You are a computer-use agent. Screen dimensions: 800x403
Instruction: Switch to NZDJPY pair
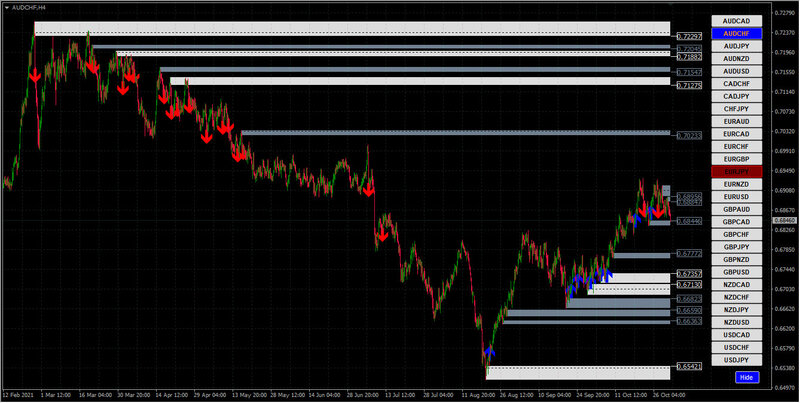(x=737, y=310)
